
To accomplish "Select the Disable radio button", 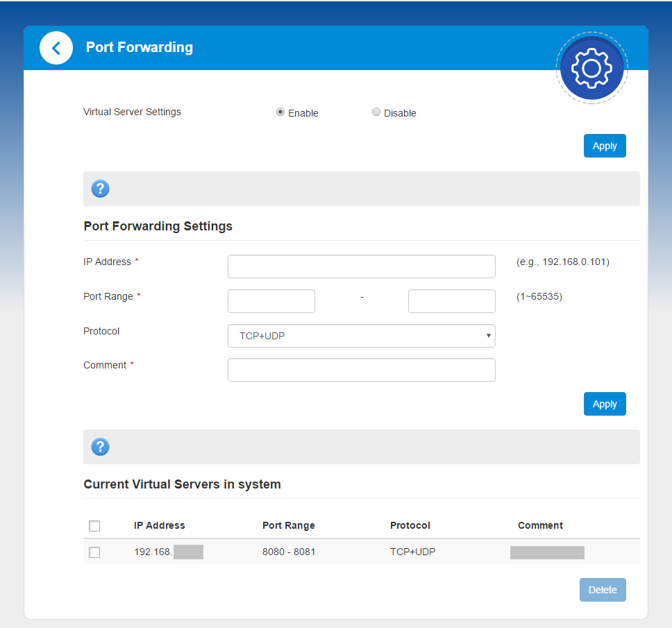I will click(x=376, y=112).
